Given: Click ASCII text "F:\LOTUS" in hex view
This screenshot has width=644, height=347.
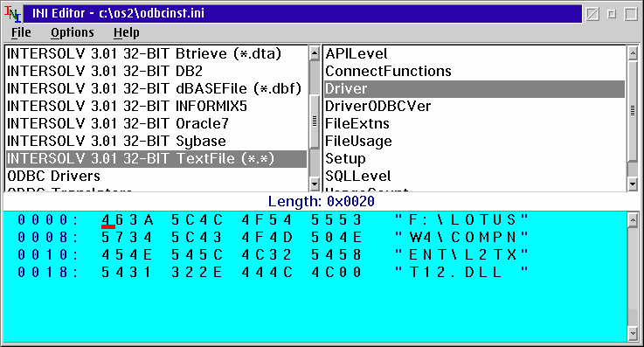Looking at the screenshot, I should 461,220.
